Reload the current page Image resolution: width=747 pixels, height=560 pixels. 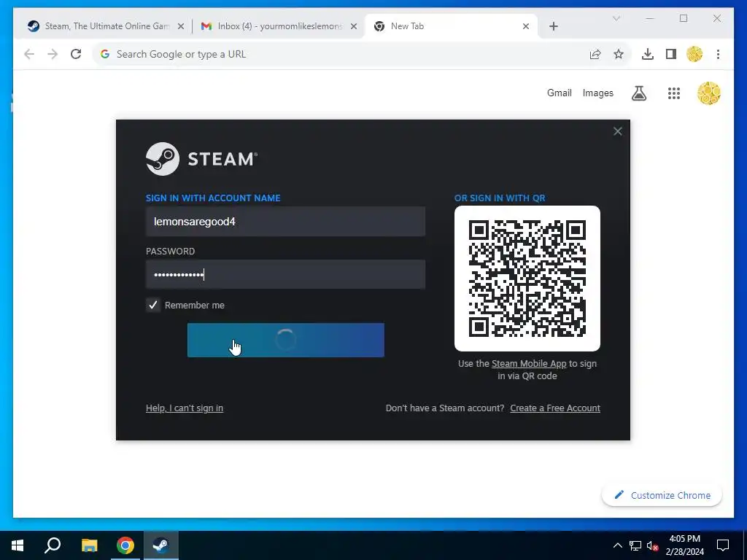coord(76,54)
